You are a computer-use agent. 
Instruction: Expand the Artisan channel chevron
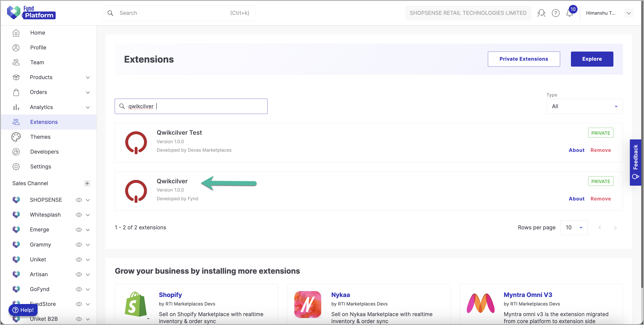[x=88, y=274]
